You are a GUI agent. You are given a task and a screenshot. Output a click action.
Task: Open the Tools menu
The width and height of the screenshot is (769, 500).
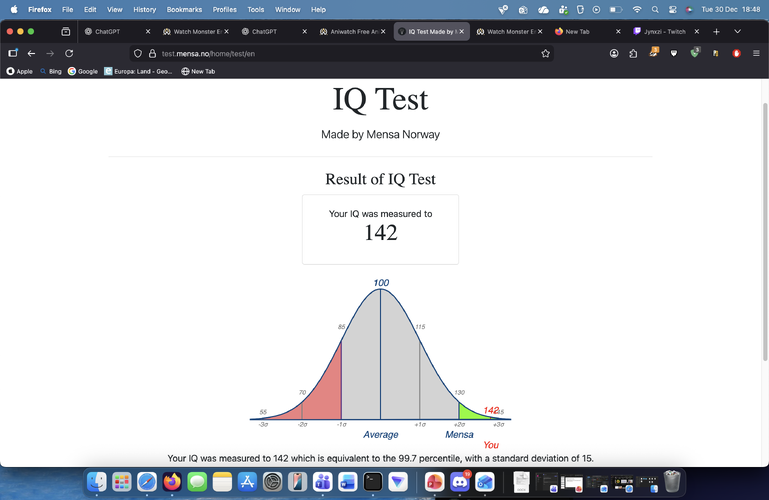coord(256,9)
